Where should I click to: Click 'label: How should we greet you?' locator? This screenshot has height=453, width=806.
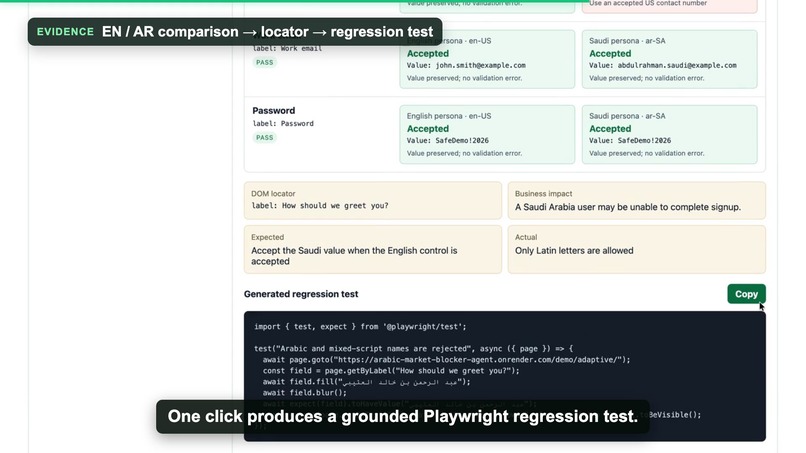[x=320, y=206]
